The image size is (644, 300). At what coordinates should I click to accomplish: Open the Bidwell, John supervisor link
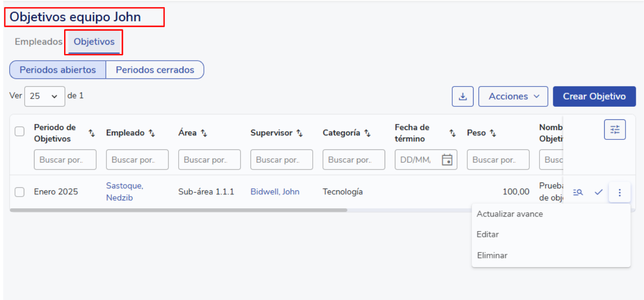(x=275, y=192)
